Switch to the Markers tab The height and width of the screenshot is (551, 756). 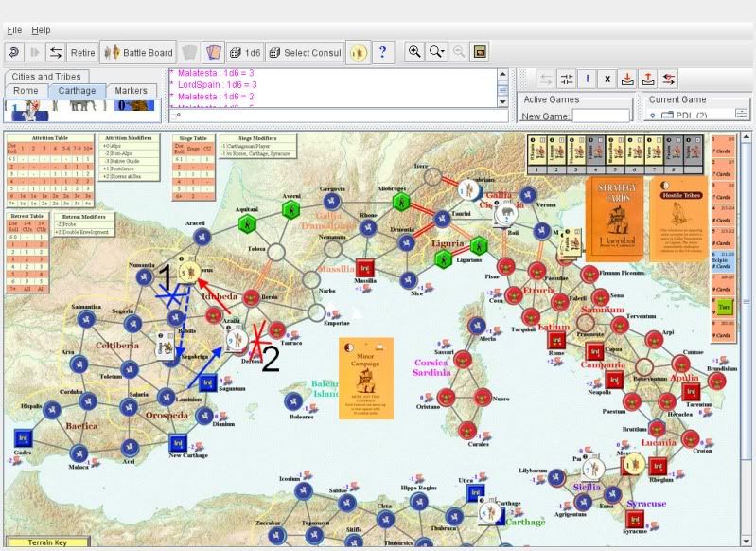click(x=131, y=90)
